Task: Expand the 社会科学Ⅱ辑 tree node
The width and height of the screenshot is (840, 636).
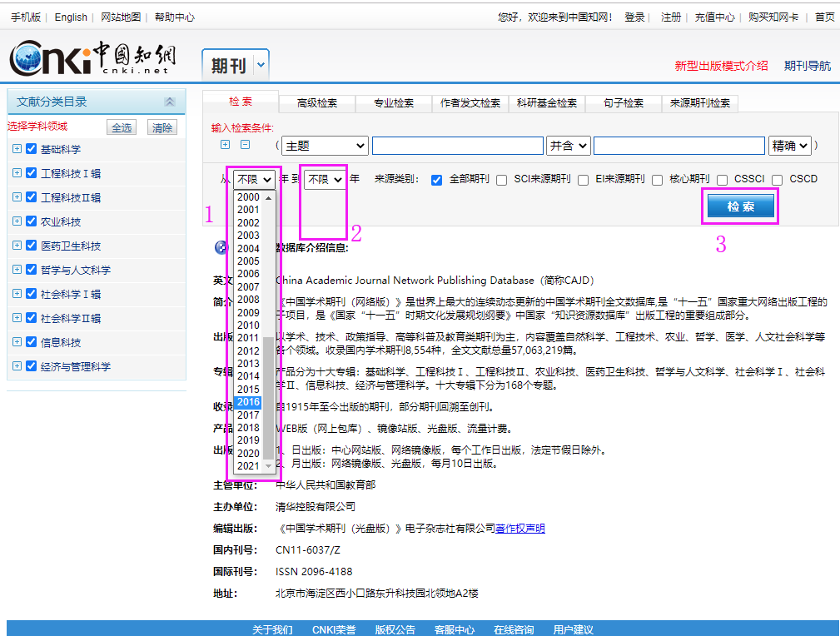Action: coord(17,317)
